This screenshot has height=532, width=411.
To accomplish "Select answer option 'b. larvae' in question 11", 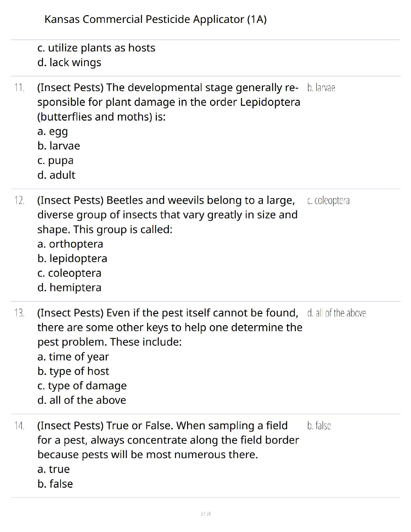I will [x=59, y=146].
